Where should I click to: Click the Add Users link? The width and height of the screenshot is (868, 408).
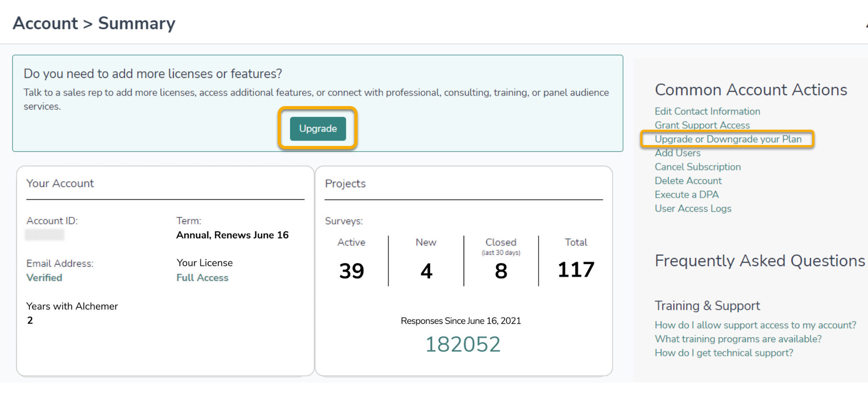click(x=677, y=153)
